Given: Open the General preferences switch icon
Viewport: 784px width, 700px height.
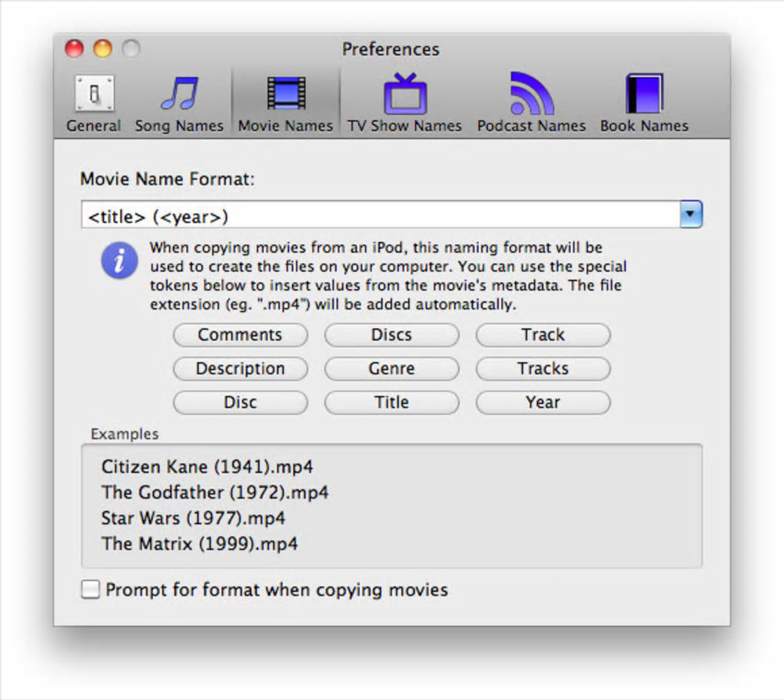Looking at the screenshot, I should [x=95, y=94].
